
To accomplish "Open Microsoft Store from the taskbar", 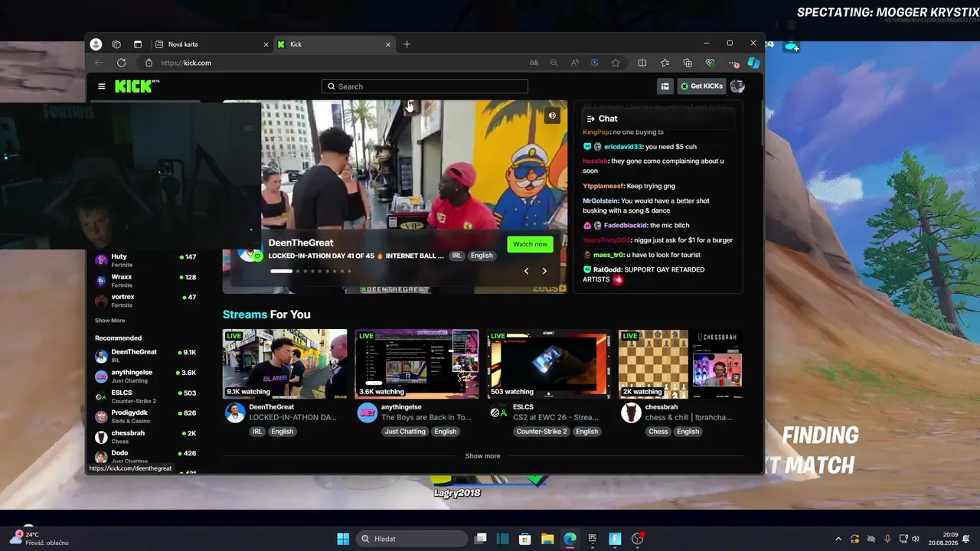I will pyautogui.click(x=525, y=539).
